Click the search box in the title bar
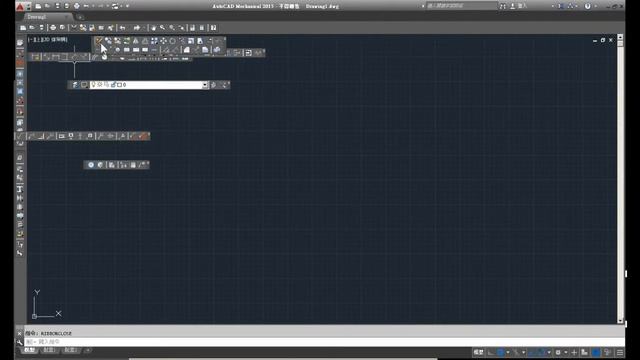The height and width of the screenshot is (360, 640). 461,6
